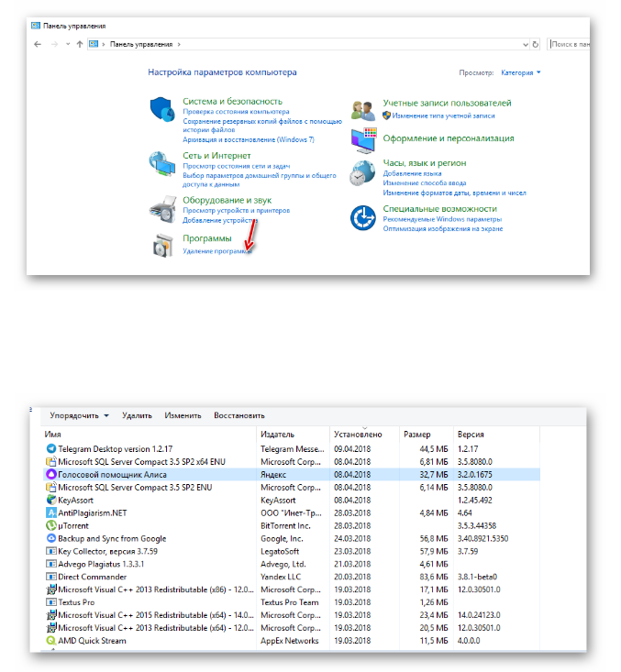Open Учетные записи пользователей heading link
This screenshot has width=621, height=672.
pyautogui.click(x=447, y=103)
